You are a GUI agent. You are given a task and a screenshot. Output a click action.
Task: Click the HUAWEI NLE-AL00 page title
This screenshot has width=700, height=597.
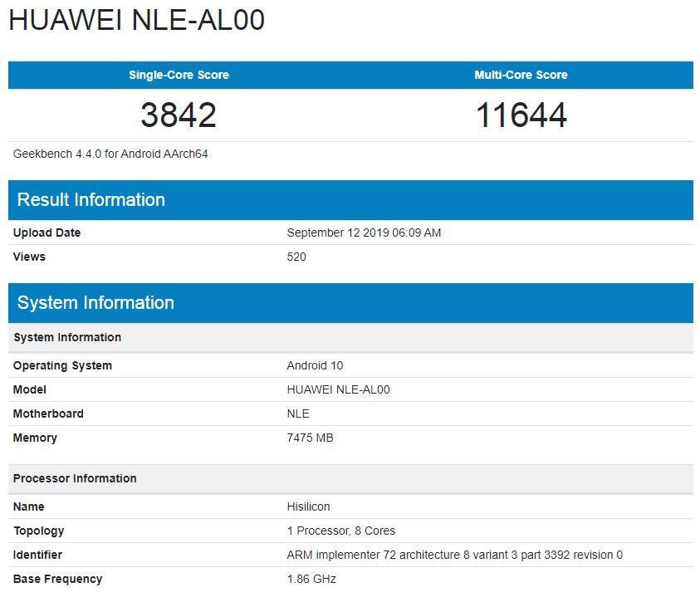click(x=137, y=21)
